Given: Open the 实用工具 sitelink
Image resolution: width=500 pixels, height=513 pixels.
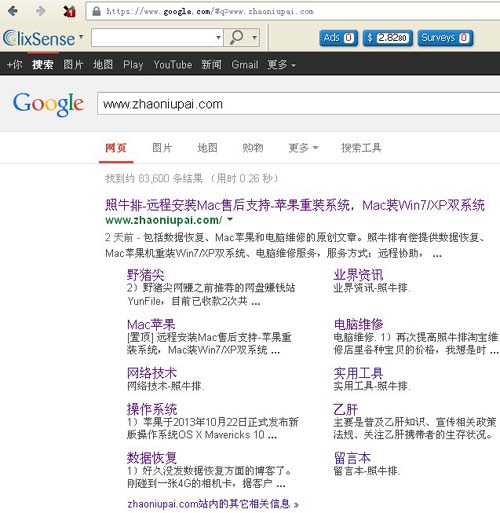Looking at the screenshot, I should [358, 373].
